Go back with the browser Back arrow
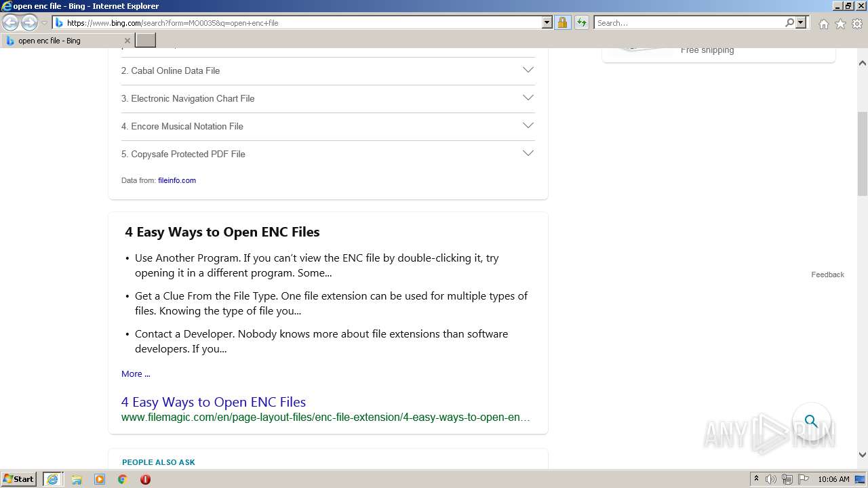The width and height of the screenshot is (868, 488). tap(11, 23)
